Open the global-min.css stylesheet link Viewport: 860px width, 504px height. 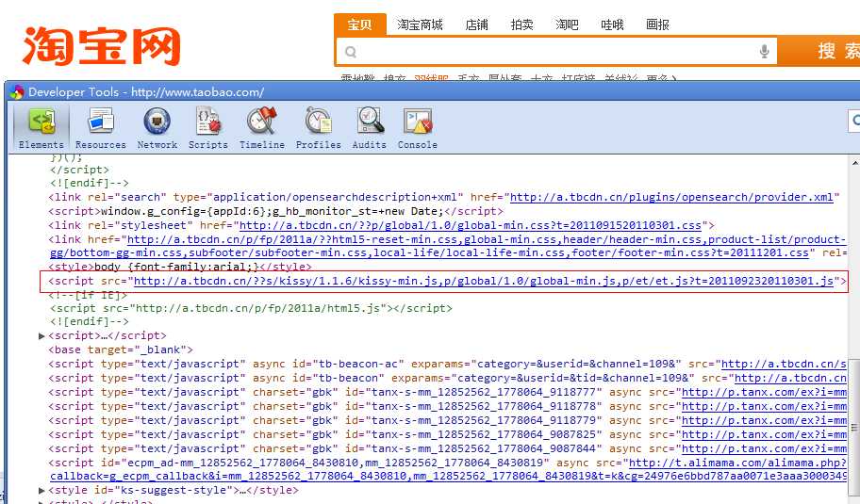(470, 225)
